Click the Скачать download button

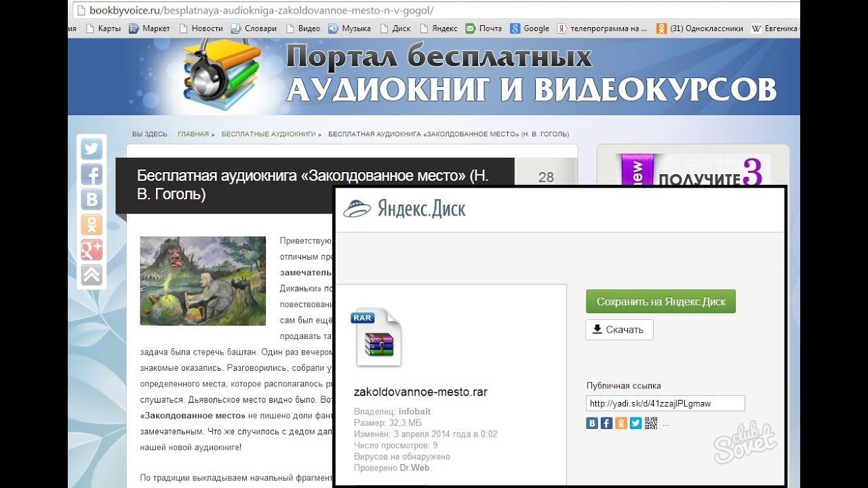click(619, 329)
